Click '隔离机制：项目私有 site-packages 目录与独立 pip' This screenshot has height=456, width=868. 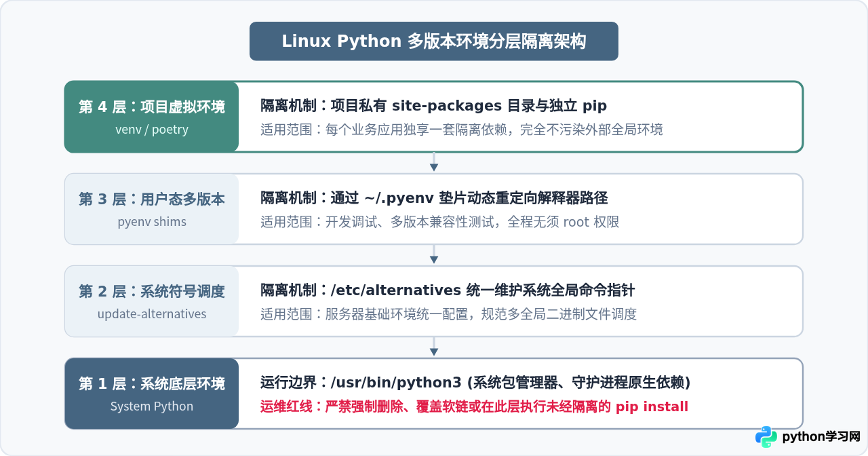pyautogui.click(x=434, y=105)
